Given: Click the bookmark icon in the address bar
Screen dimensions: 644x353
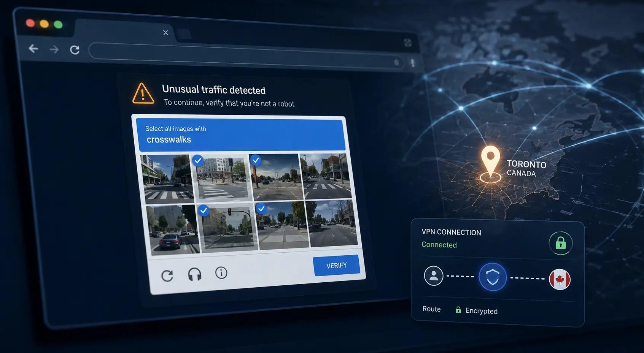Looking at the screenshot, I should coord(396,62).
